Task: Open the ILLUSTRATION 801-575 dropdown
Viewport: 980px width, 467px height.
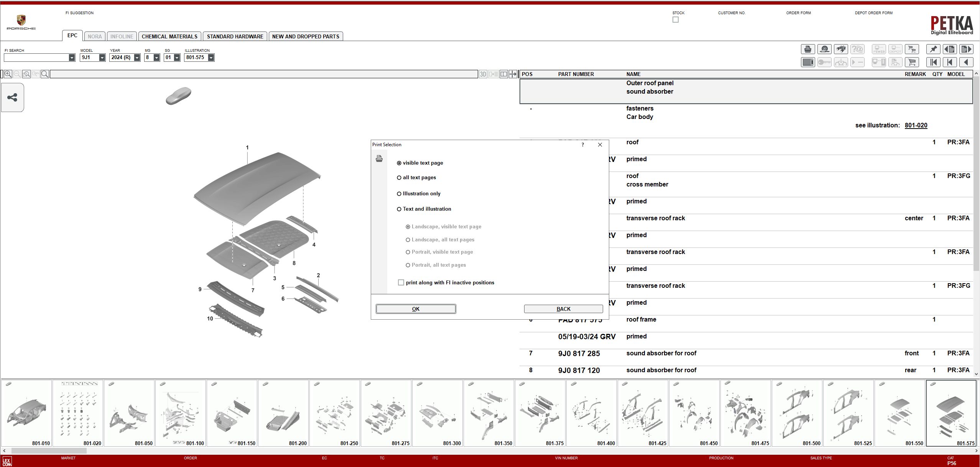Action: pyautogui.click(x=212, y=58)
